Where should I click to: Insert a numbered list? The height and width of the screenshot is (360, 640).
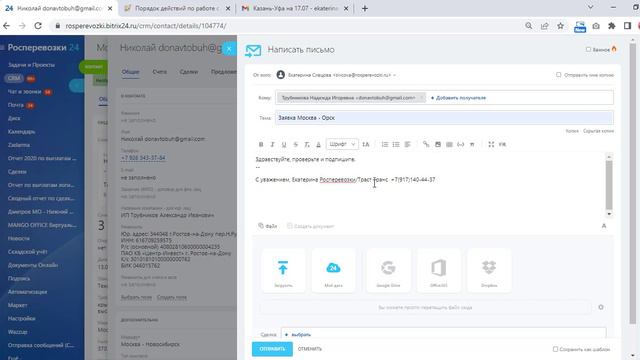(x=384, y=144)
